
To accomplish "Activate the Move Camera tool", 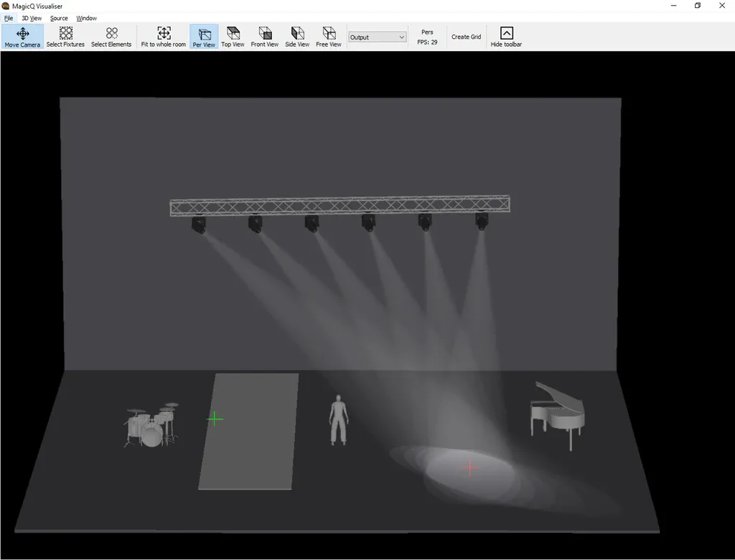I will tap(22, 37).
